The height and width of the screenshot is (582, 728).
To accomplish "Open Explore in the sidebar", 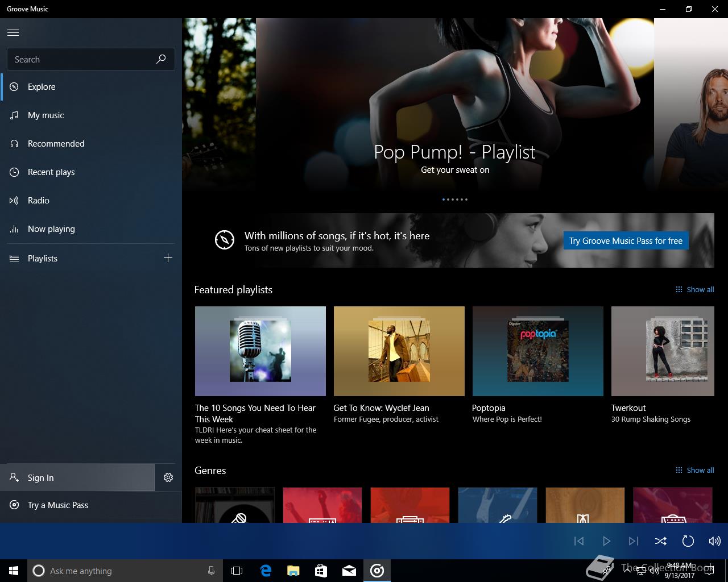I will tap(91, 87).
